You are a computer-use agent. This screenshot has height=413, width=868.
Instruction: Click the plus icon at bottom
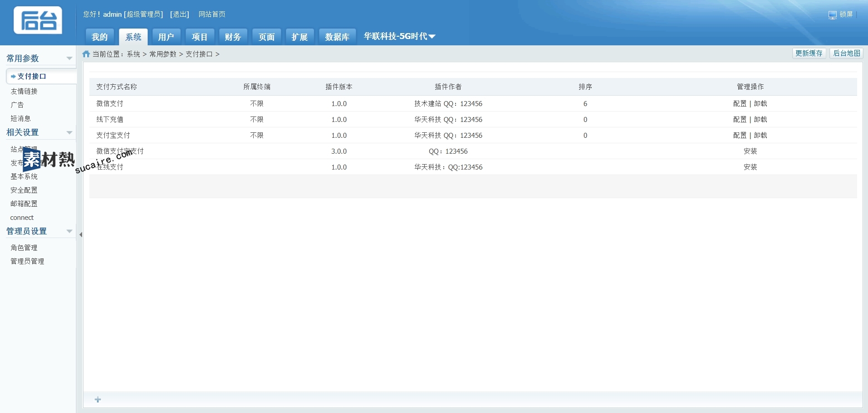tap(98, 399)
